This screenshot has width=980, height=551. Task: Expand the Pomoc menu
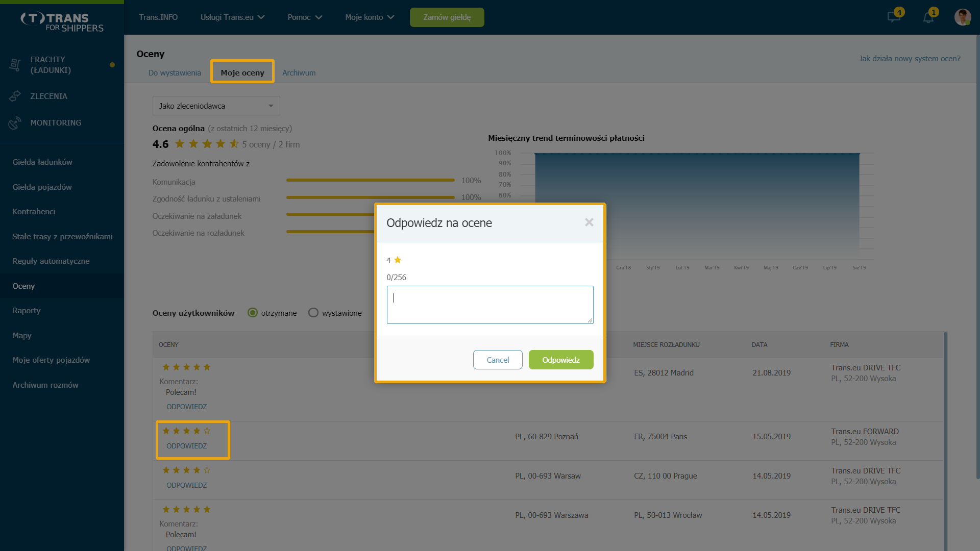click(x=305, y=17)
